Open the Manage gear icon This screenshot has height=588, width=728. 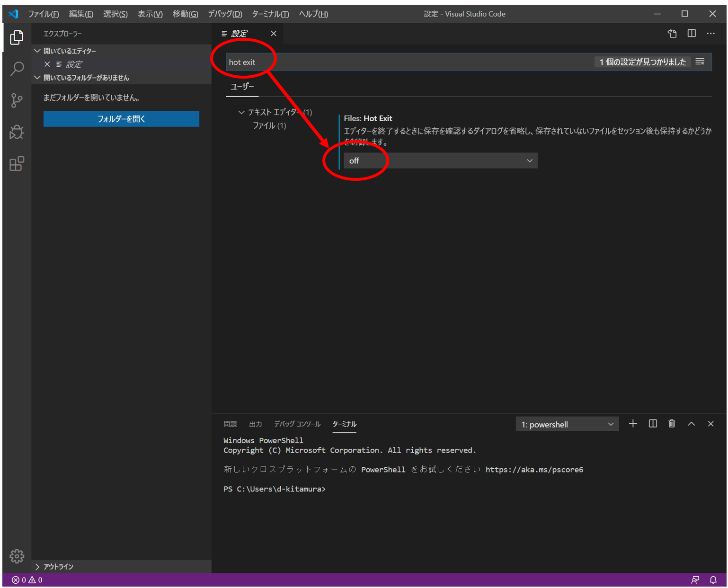(17, 556)
